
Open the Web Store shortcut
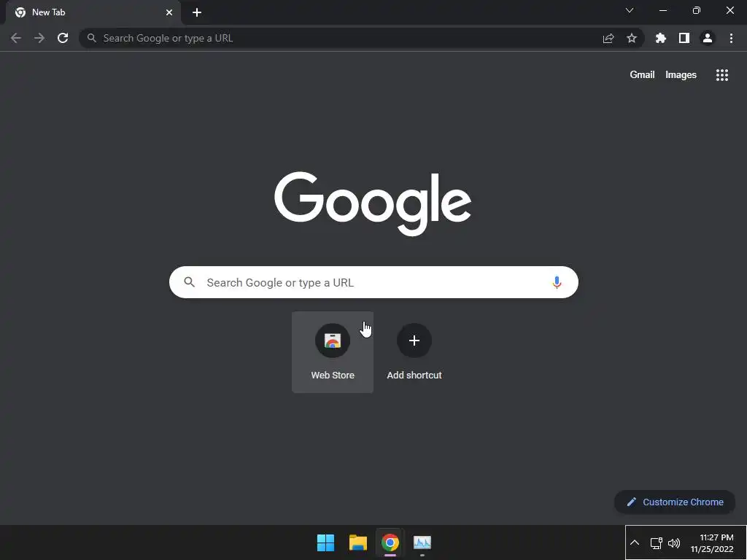click(x=333, y=352)
